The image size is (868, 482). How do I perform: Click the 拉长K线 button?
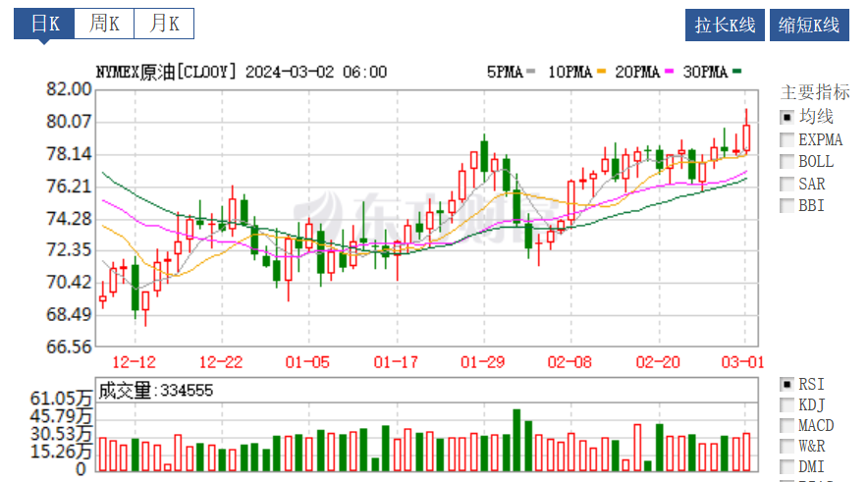point(725,25)
